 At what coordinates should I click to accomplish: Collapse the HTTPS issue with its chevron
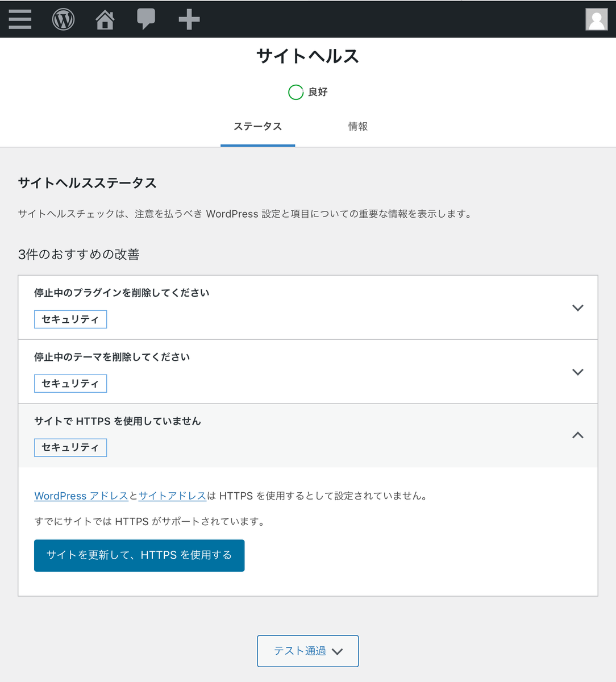(577, 435)
